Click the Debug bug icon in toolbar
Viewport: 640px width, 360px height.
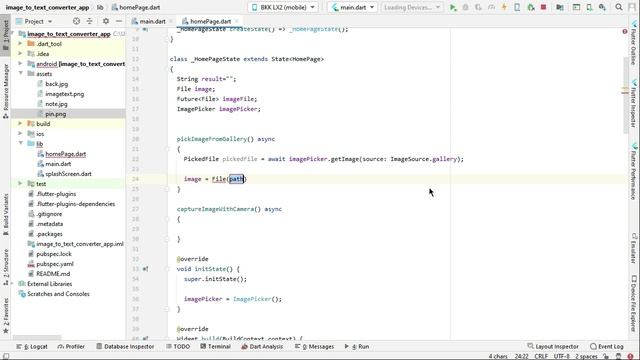[x=465, y=7]
